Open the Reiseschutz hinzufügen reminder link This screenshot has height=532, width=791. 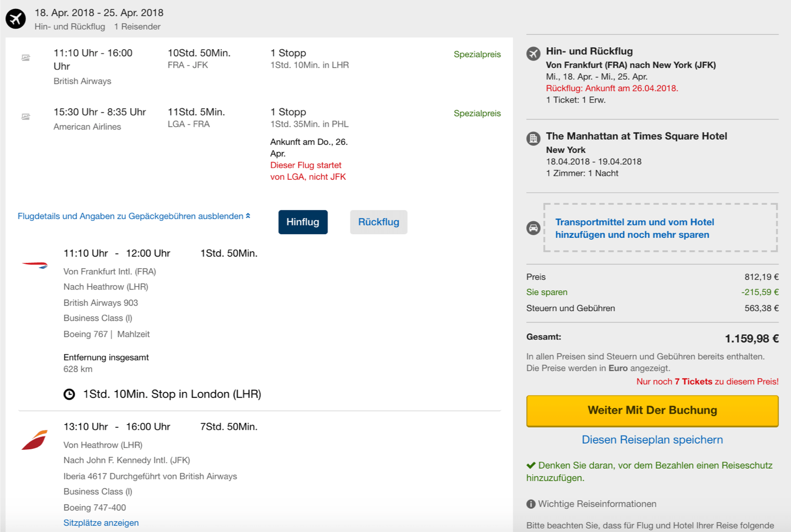click(650, 471)
